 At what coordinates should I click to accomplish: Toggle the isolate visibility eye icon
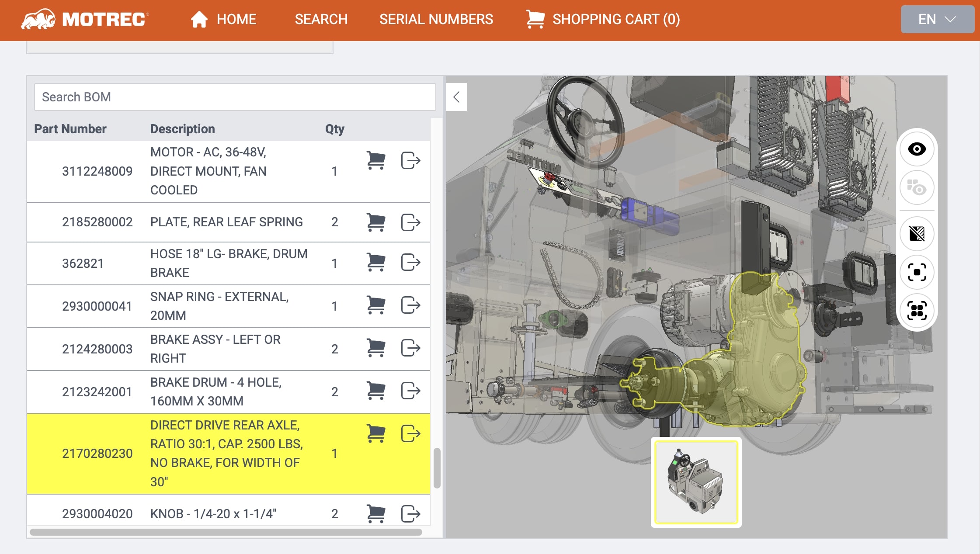pos(917,188)
